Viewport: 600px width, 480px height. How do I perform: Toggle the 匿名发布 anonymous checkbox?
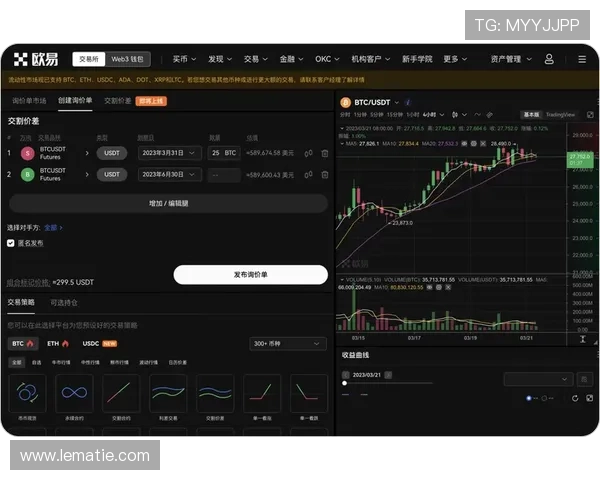tap(11, 243)
